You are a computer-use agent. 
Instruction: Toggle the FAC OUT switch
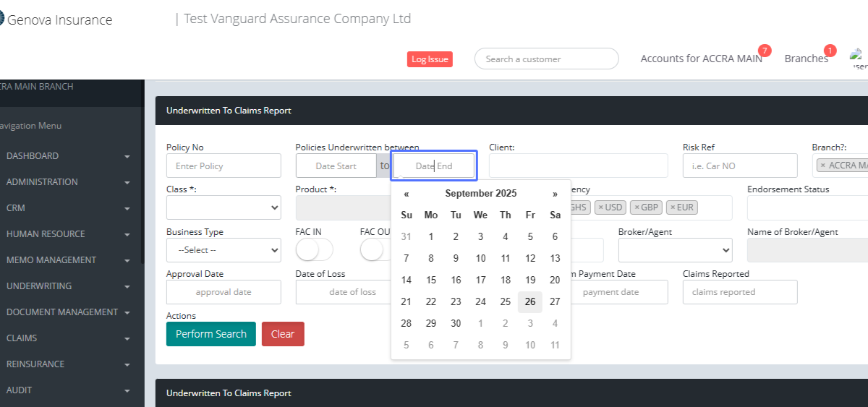[376, 250]
